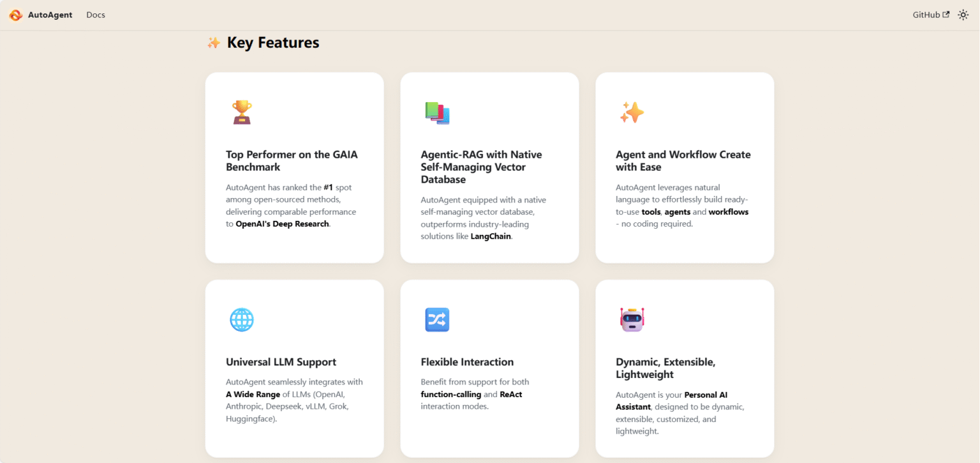Click the Agent and Workflow Create card
This screenshot has height=463, width=980.
[684, 167]
